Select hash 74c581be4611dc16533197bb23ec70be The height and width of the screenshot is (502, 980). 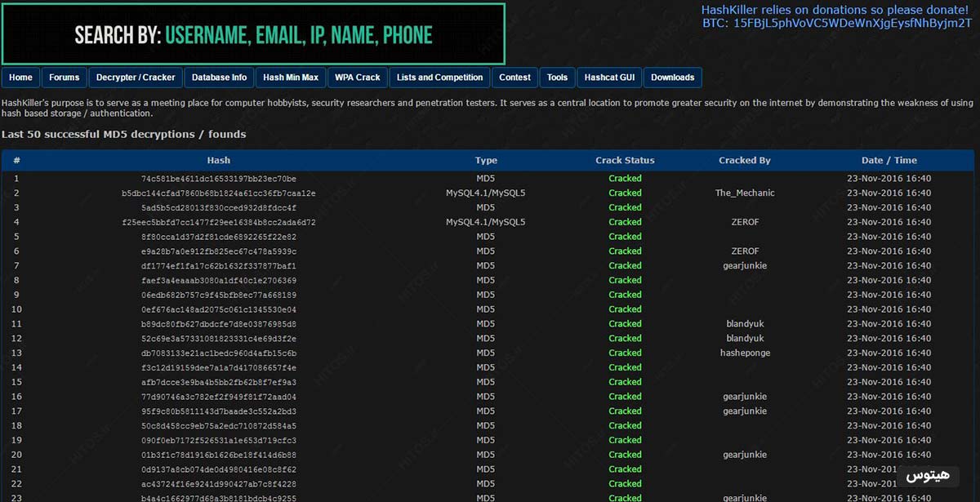(x=219, y=179)
